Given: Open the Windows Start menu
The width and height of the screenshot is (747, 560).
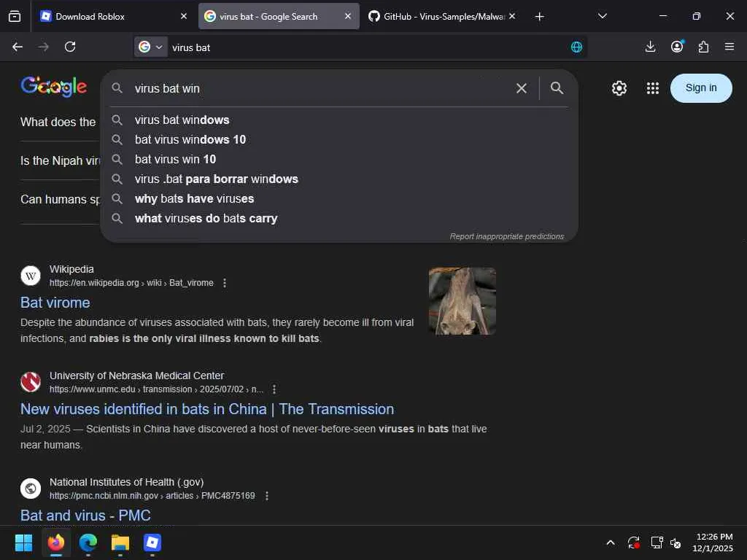Looking at the screenshot, I should 23,542.
